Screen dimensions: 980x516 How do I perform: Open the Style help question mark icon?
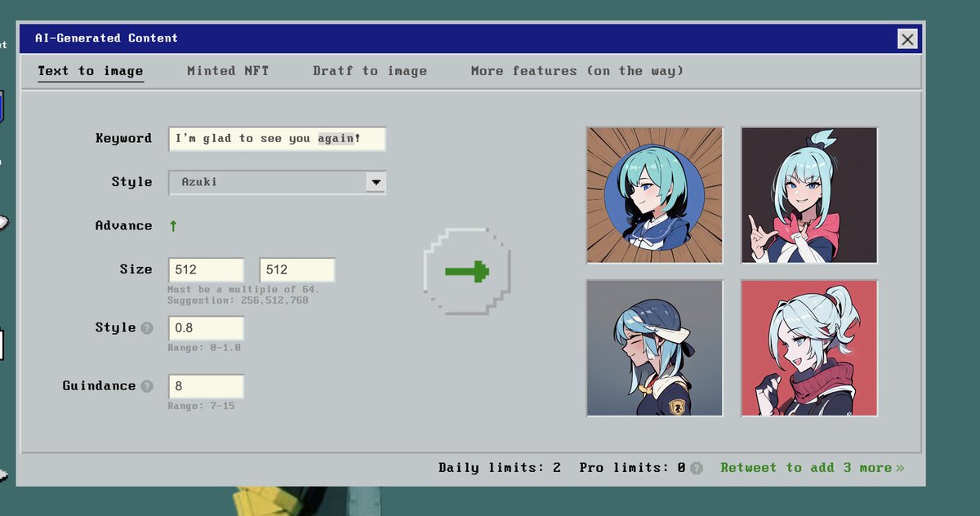click(147, 328)
